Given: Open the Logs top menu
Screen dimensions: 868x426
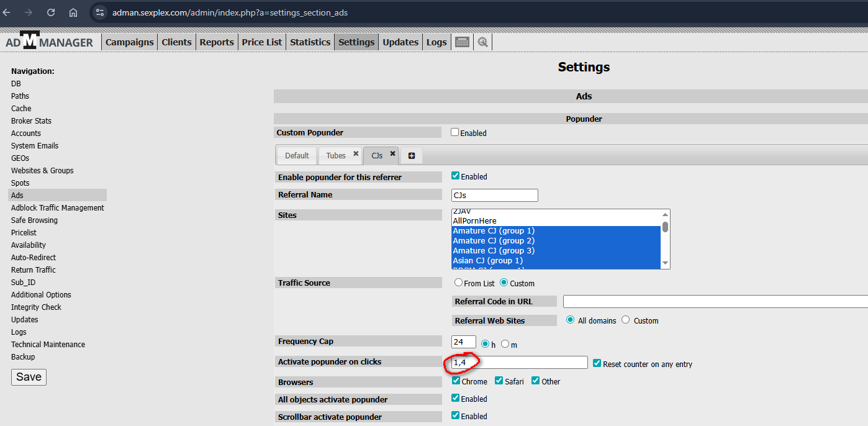Looking at the screenshot, I should point(436,42).
